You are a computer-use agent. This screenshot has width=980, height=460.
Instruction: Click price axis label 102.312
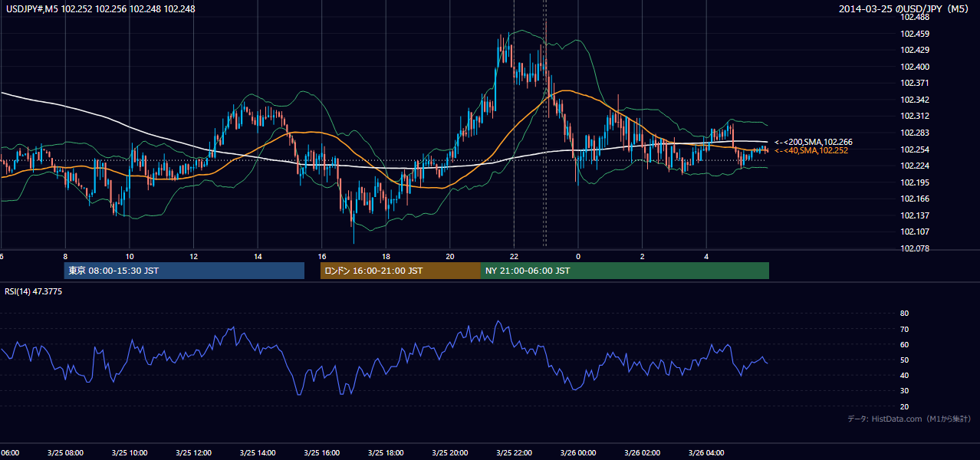(x=916, y=117)
